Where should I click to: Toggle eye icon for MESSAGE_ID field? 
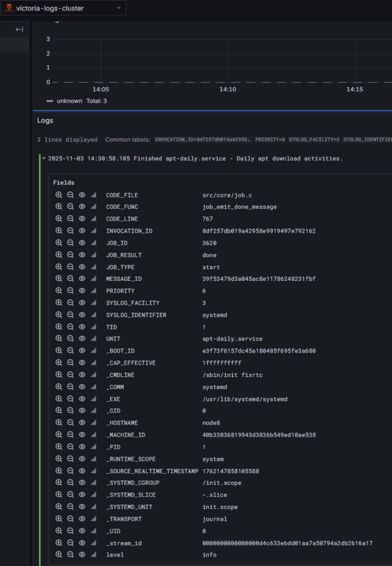point(82,279)
